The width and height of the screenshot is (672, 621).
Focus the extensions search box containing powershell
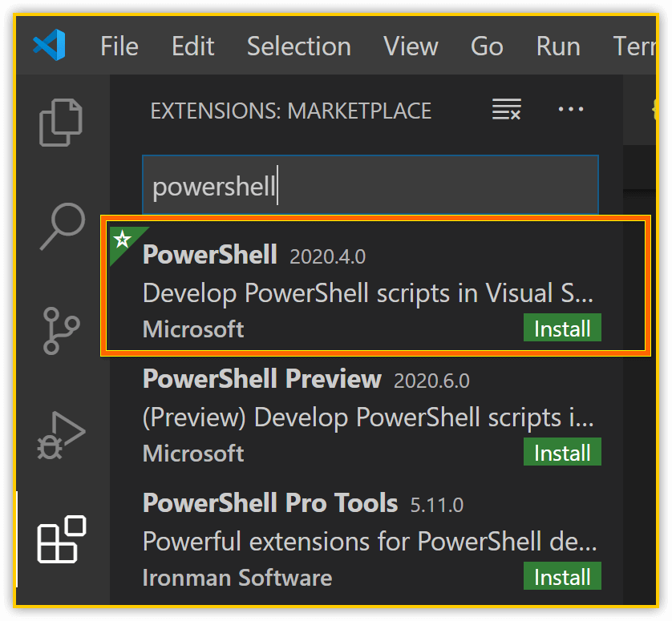(x=370, y=185)
